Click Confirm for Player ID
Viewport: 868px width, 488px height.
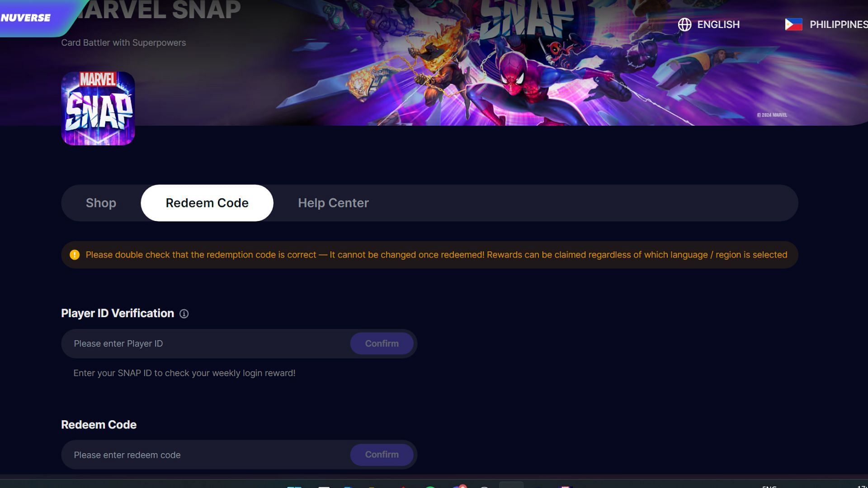pos(382,343)
